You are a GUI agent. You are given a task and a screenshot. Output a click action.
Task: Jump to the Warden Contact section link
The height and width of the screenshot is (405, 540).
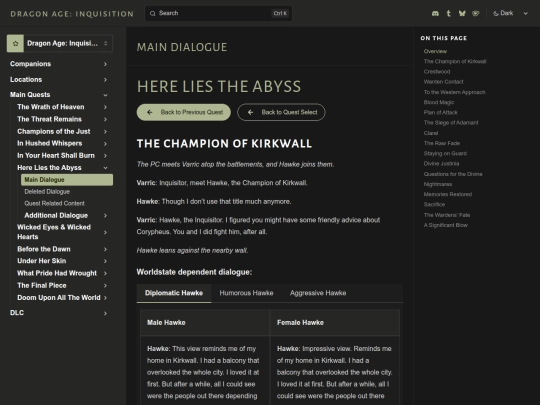444,82
